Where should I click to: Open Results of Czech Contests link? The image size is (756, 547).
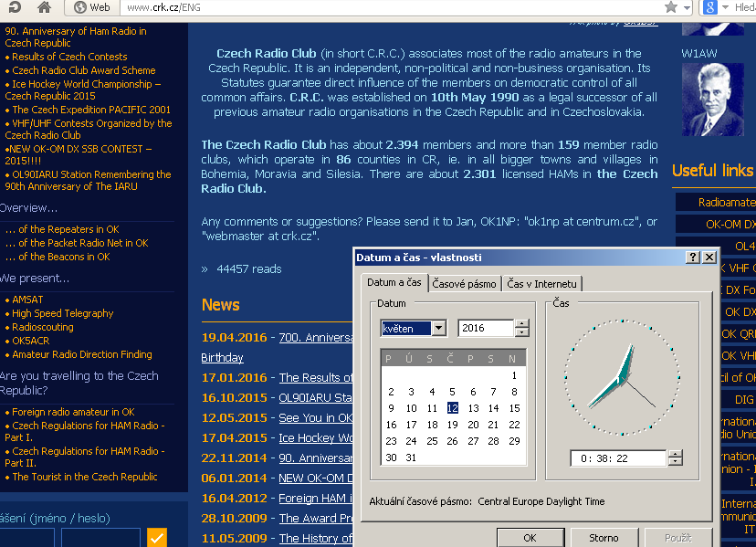tap(69, 57)
